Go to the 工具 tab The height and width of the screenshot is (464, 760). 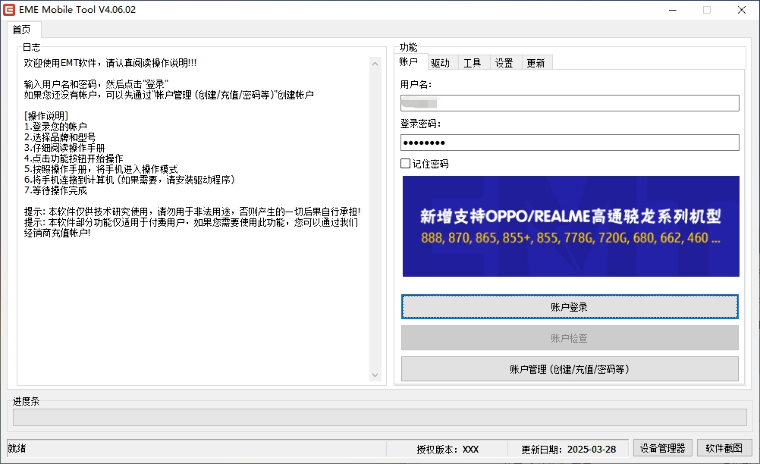pos(472,63)
